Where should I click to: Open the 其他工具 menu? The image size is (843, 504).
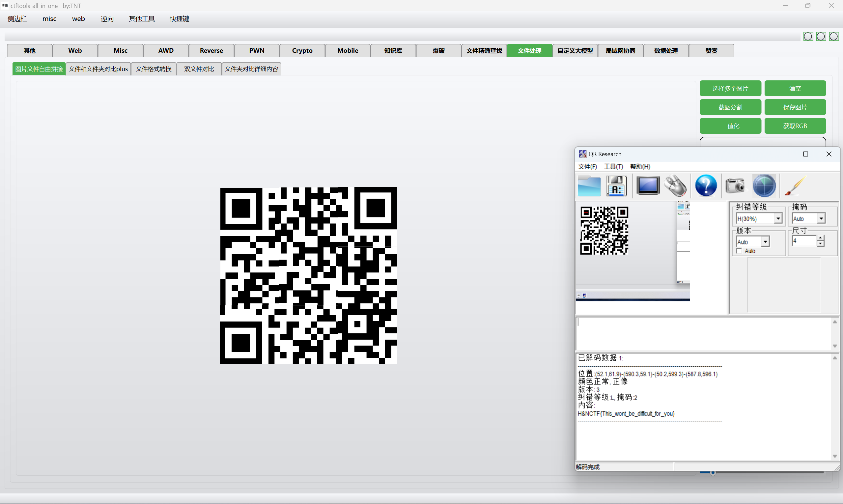pyautogui.click(x=142, y=19)
